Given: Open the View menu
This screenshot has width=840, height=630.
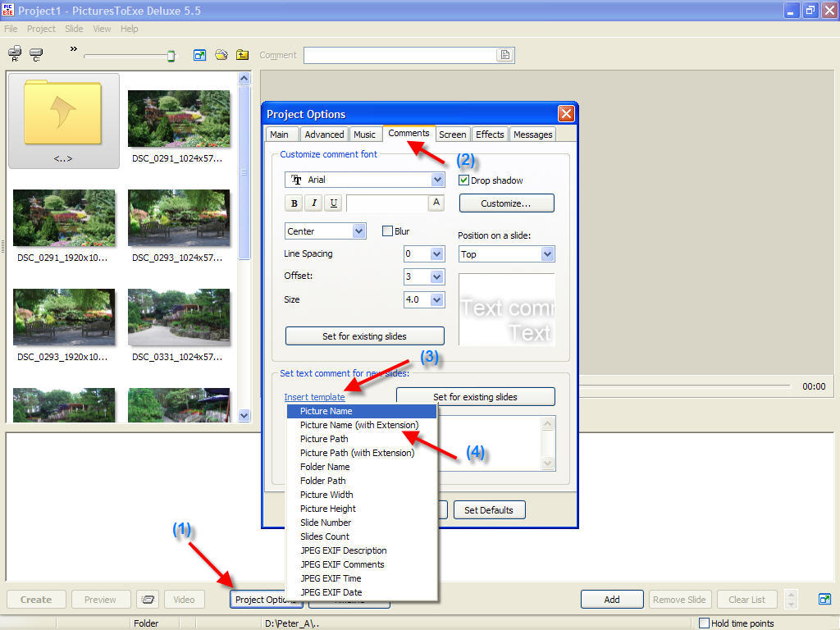Looking at the screenshot, I should 102,29.
